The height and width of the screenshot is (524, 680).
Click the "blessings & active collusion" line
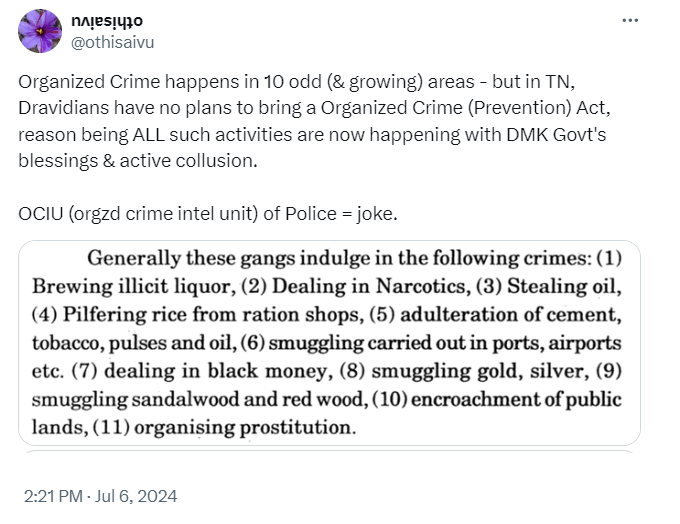point(135,159)
